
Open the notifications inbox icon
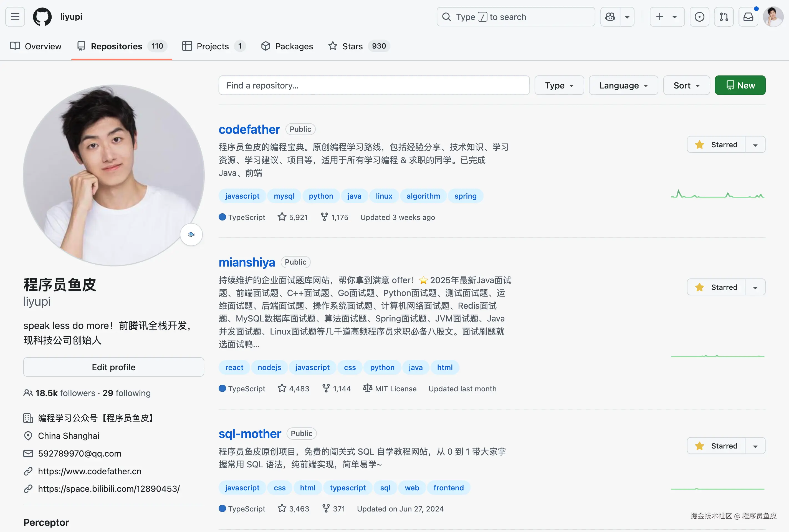point(748,17)
